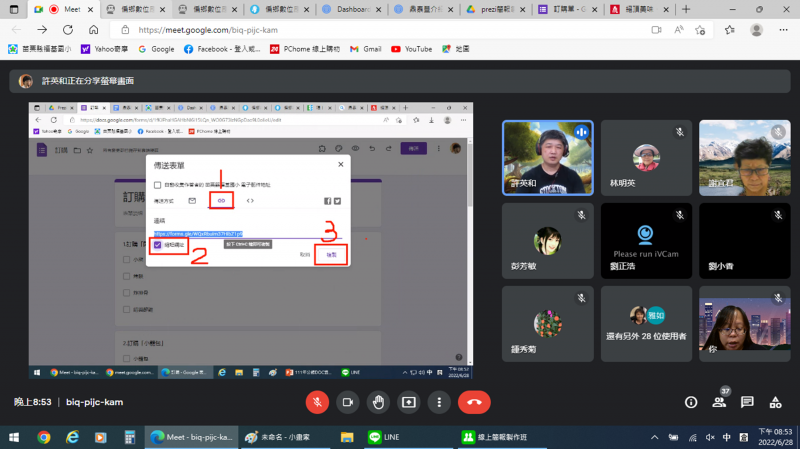Image resolution: width=800 pixels, height=449 pixels.
Task: Open the Gmail bookmark
Action: click(x=365, y=48)
